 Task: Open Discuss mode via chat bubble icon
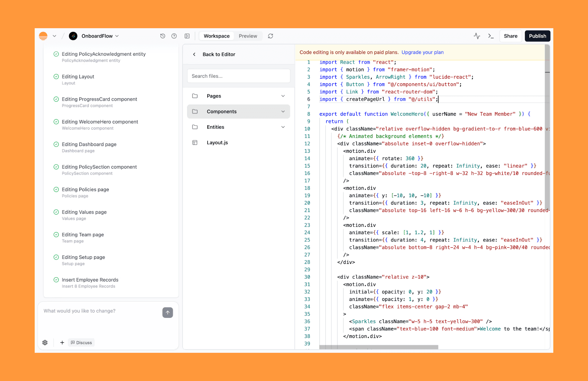(81, 342)
